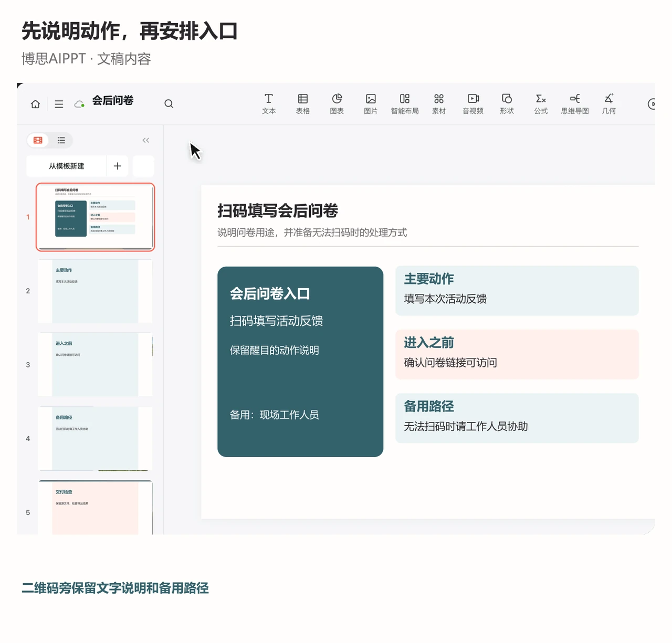Click subtitle 说明问卷用途 text

coord(312,233)
